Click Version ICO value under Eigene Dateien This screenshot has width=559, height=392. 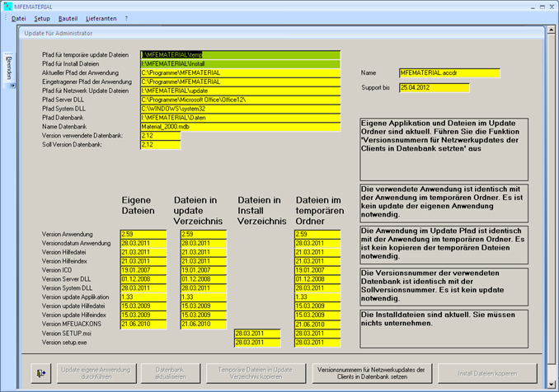point(143,270)
